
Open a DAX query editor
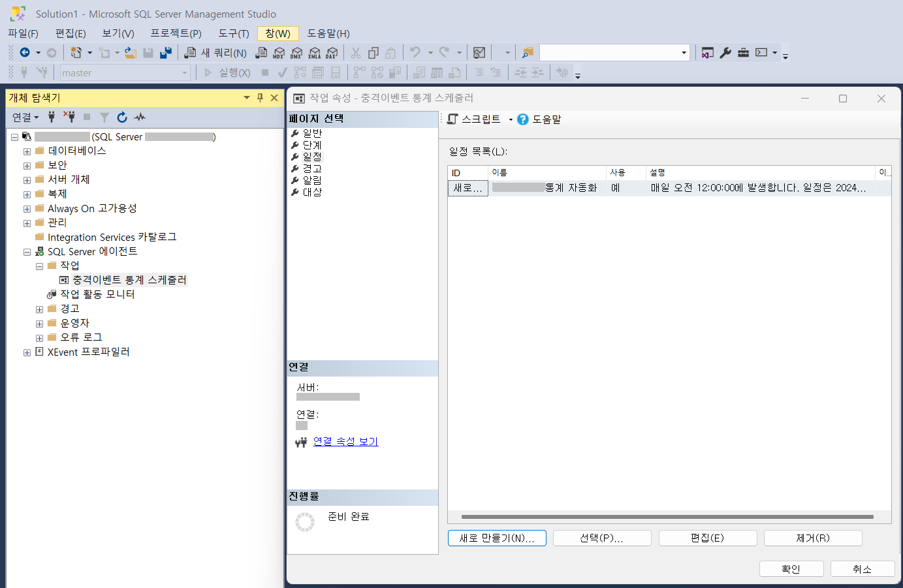tap(332, 53)
